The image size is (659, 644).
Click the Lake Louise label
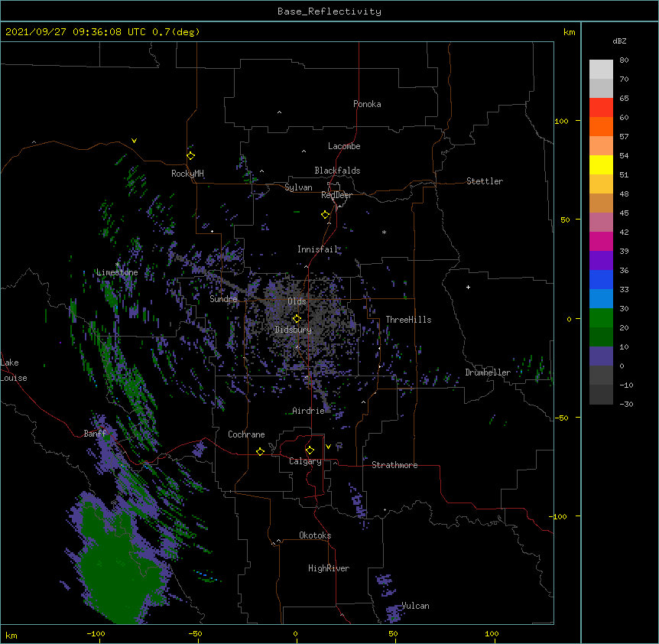(14, 370)
